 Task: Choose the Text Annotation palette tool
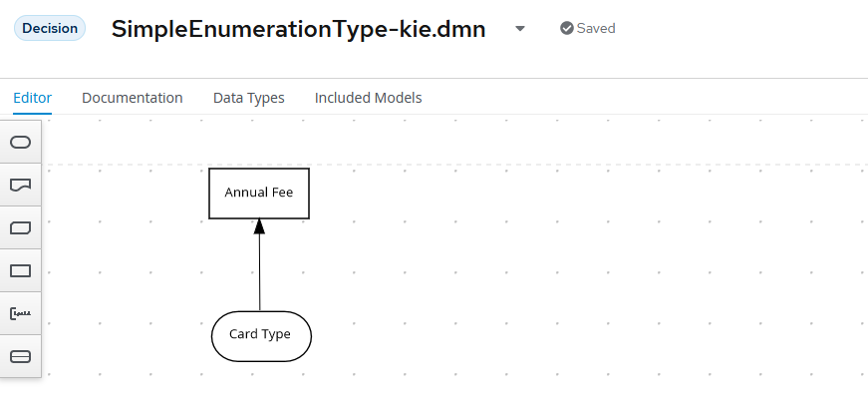[20, 313]
